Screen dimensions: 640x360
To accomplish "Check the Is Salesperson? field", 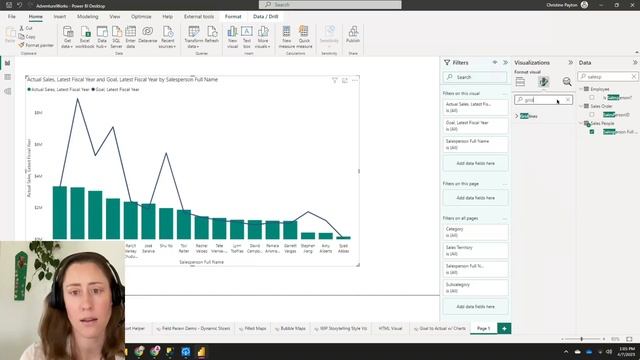I will click(592, 98).
